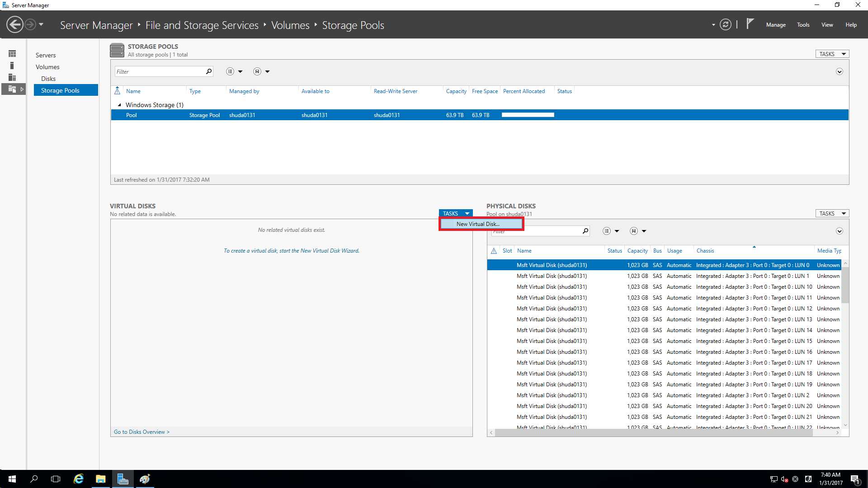This screenshot has width=868, height=488.
Task: Open the Paint app taskbar icon
Action: click(x=145, y=479)
